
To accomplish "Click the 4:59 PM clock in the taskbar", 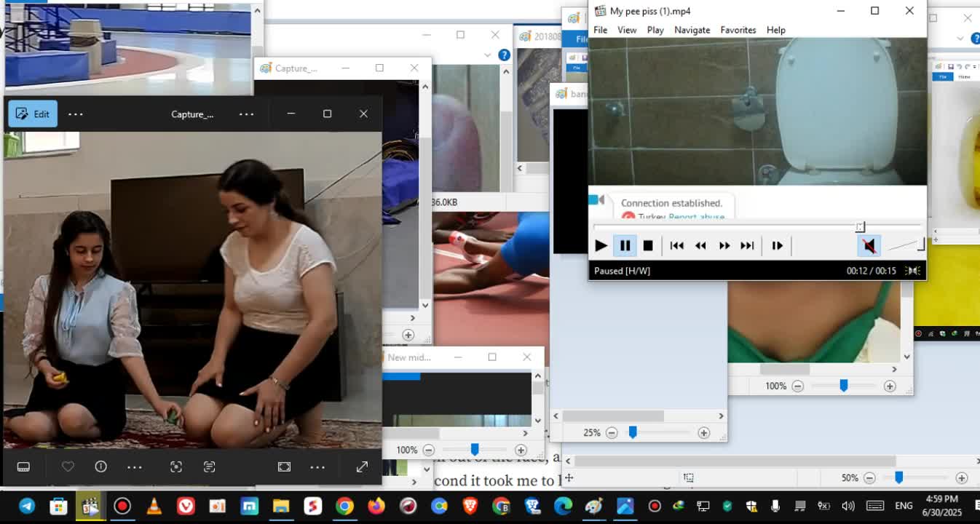I will pyautogui.click(x=941, y=499).
